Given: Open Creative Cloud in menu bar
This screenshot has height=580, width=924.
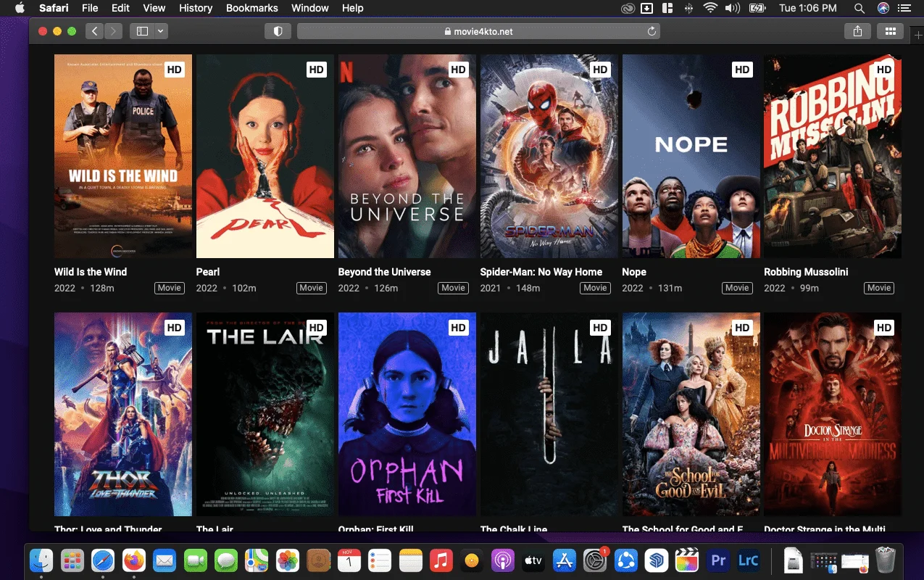Looking at the screenshot, I should (628, 8).
